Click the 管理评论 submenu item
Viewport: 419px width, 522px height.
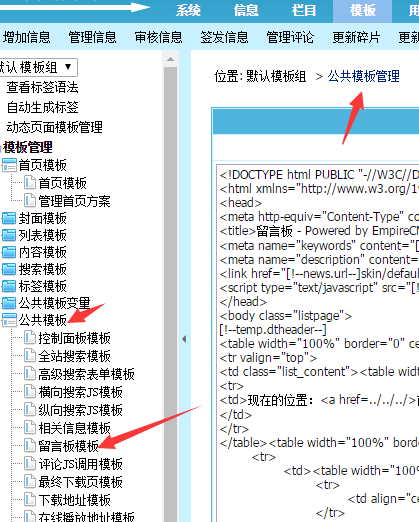[x=290, y=37]
